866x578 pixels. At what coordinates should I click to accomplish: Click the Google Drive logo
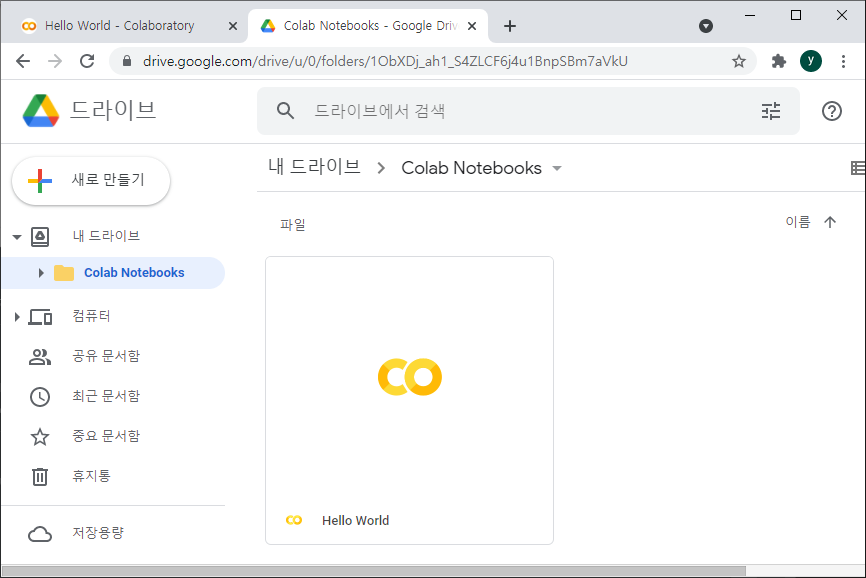(41, 110)
